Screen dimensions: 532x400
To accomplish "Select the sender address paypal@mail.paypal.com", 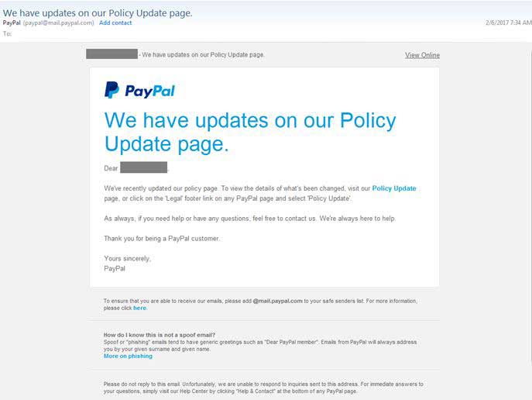I will (x=58, y=22).
